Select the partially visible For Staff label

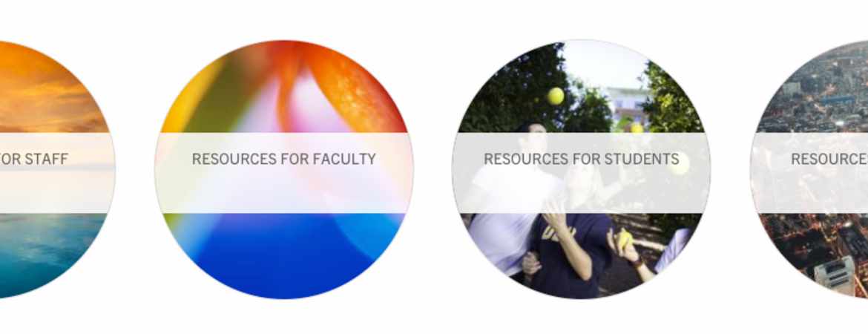point(33,159)
